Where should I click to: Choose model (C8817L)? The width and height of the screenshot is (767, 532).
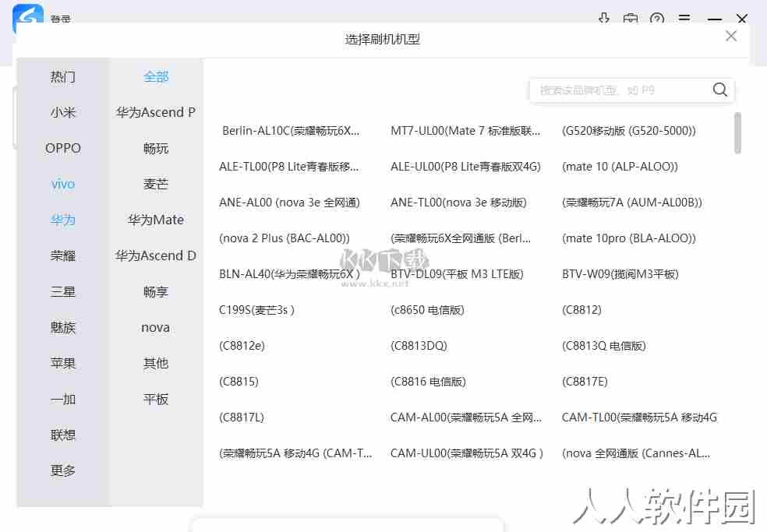[x=241, y=417]
